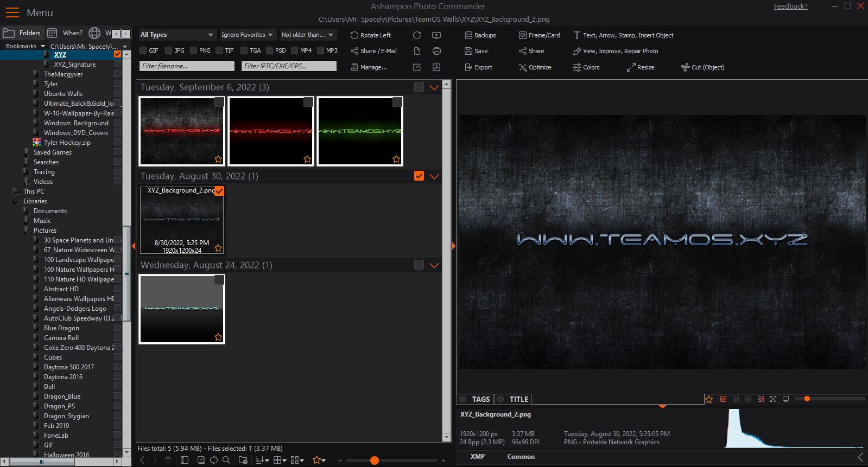Collapse the Tuesday, September 6 group chevron
Image resolution: width=868 pixels, height=467 pixels.
coord(434,87)
